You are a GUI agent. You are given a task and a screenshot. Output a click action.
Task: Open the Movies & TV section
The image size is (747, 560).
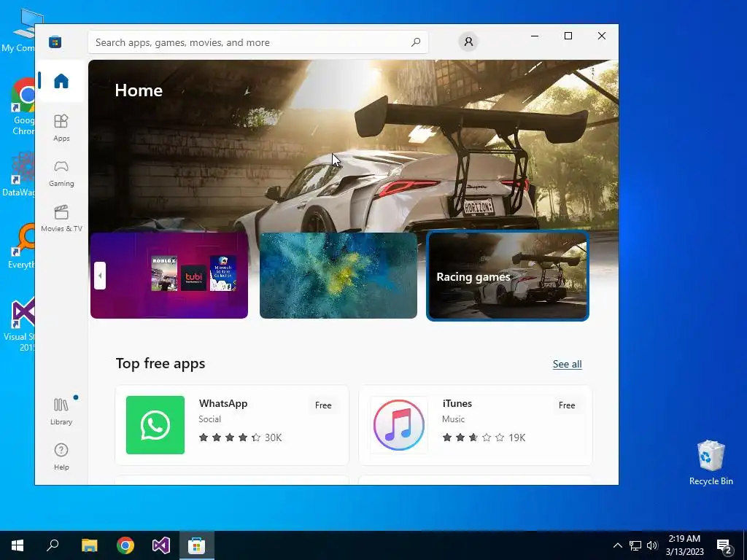coord(61,218)
